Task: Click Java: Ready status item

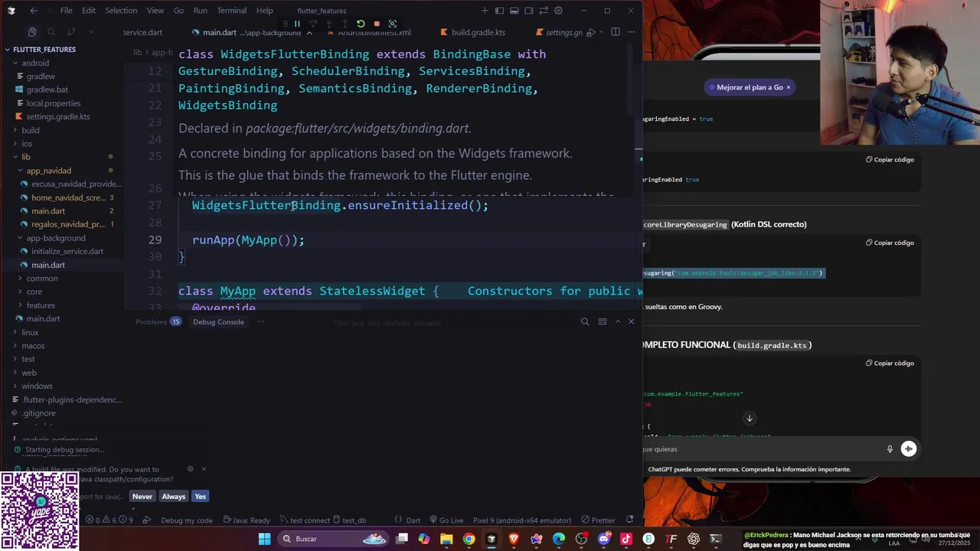Action: (x=245, y=520)
